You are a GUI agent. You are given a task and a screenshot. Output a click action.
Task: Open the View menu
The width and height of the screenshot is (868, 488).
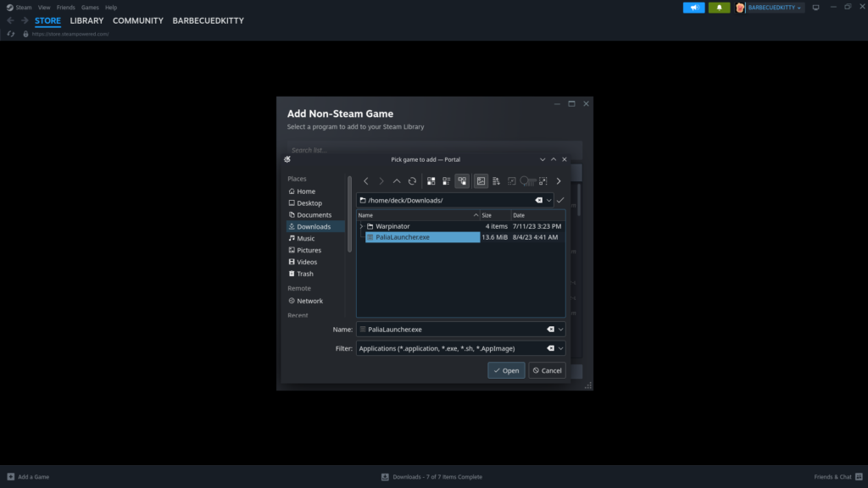coord(44,7)
